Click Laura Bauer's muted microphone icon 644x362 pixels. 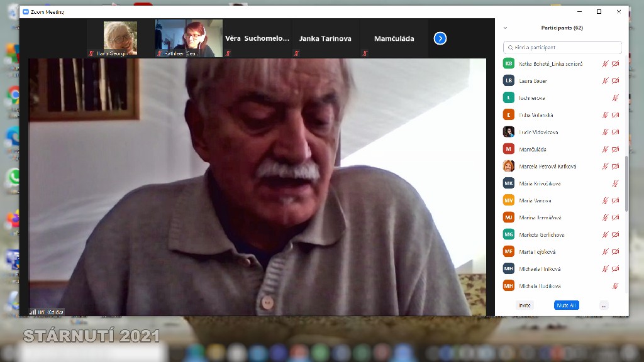coord(605,81)
